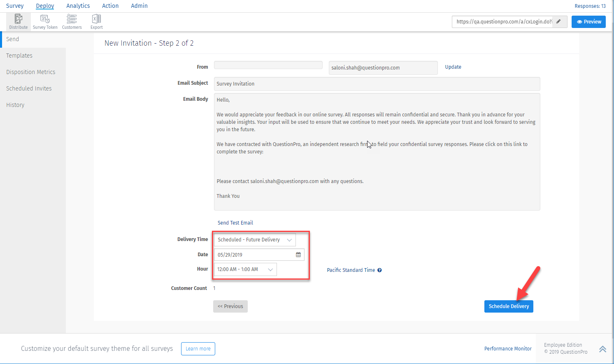Click the Learn more button
Screen dimensions: 614x364
point(198,348)
